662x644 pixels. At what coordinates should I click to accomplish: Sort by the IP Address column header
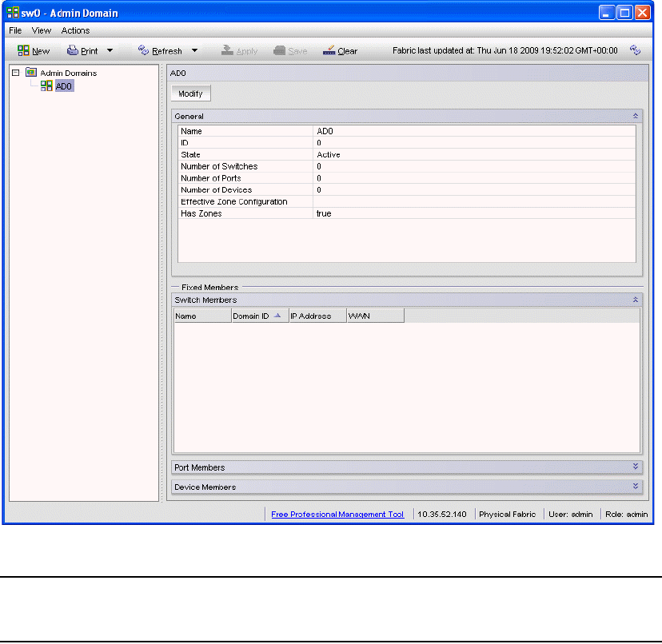318,316
